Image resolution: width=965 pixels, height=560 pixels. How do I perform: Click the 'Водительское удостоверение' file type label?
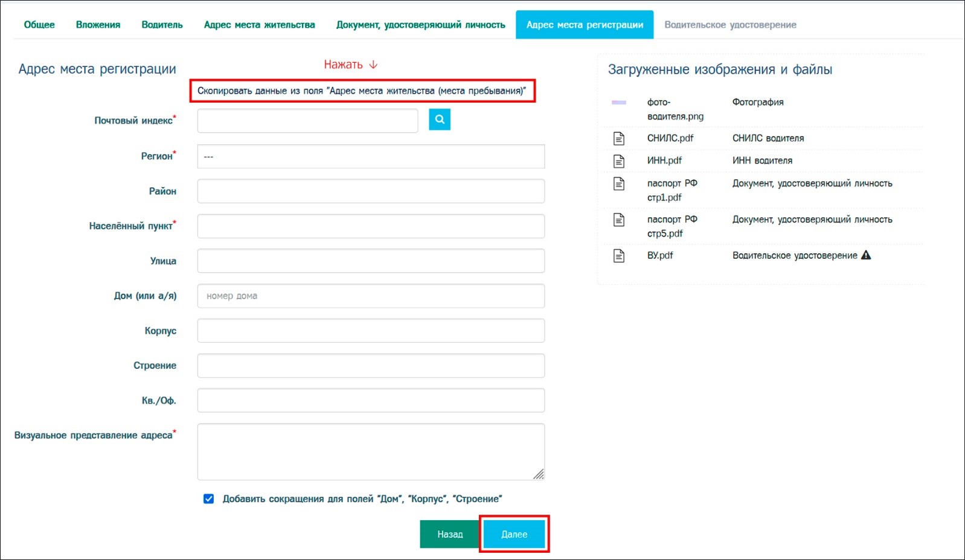pos(795,255)
